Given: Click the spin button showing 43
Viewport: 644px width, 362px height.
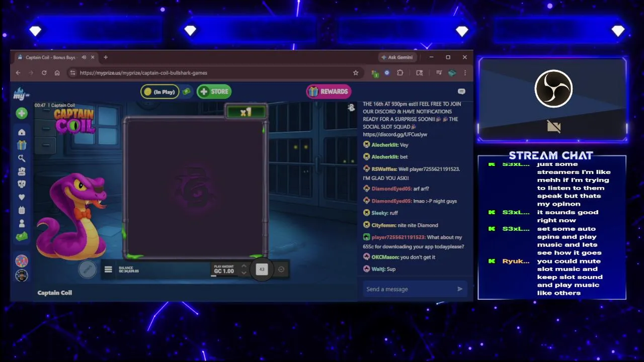Looking at the screenshot, I should point(262,269).
